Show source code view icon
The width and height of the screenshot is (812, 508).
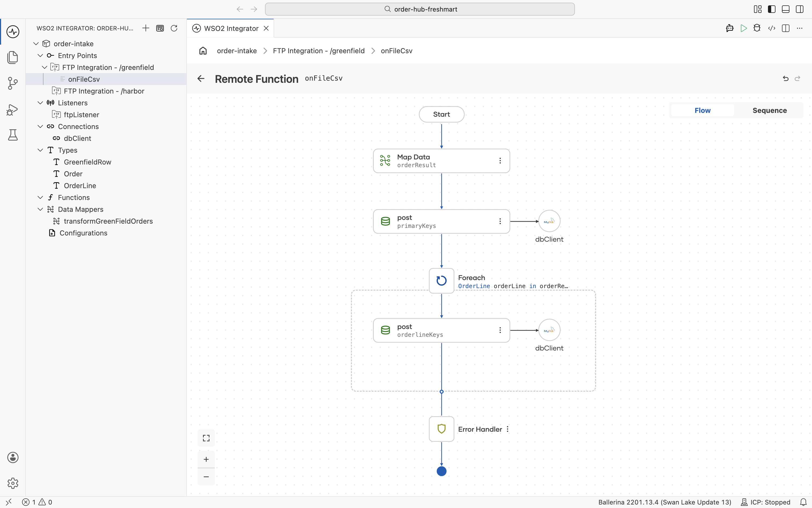[771, 28]
